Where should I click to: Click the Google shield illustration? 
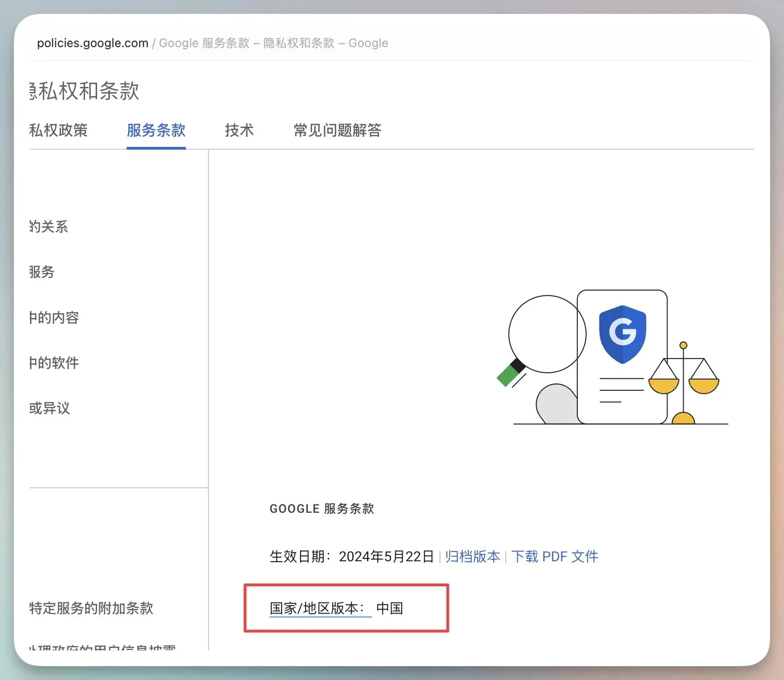(x=622, y=334)
